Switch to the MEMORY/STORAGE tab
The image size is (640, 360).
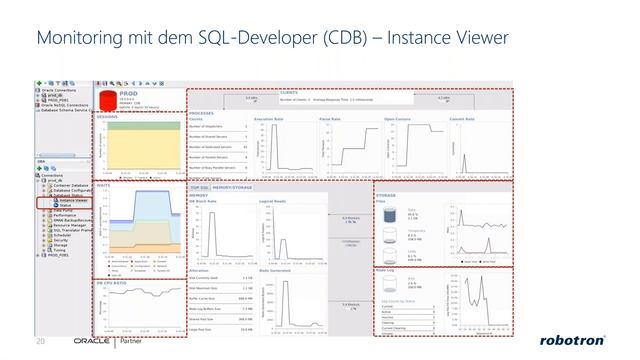232,187
